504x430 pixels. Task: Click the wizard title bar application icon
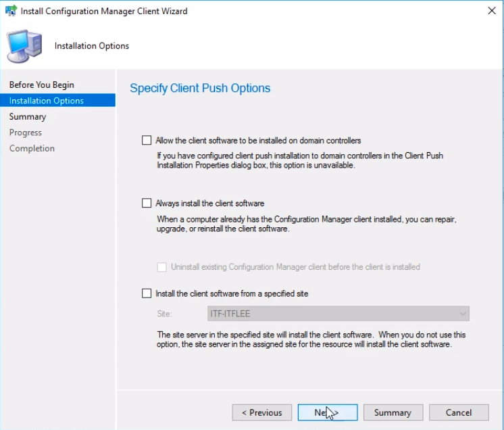click(11, 11)
